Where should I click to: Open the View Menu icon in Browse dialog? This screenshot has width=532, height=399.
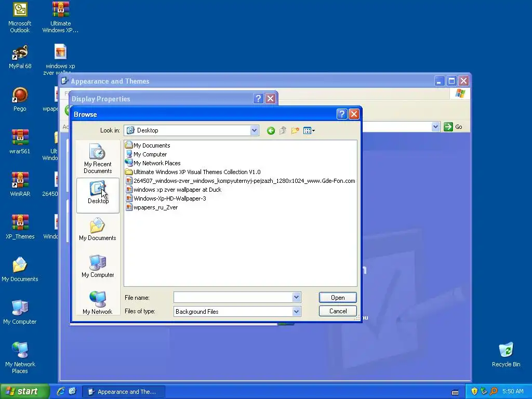[309, 130]
